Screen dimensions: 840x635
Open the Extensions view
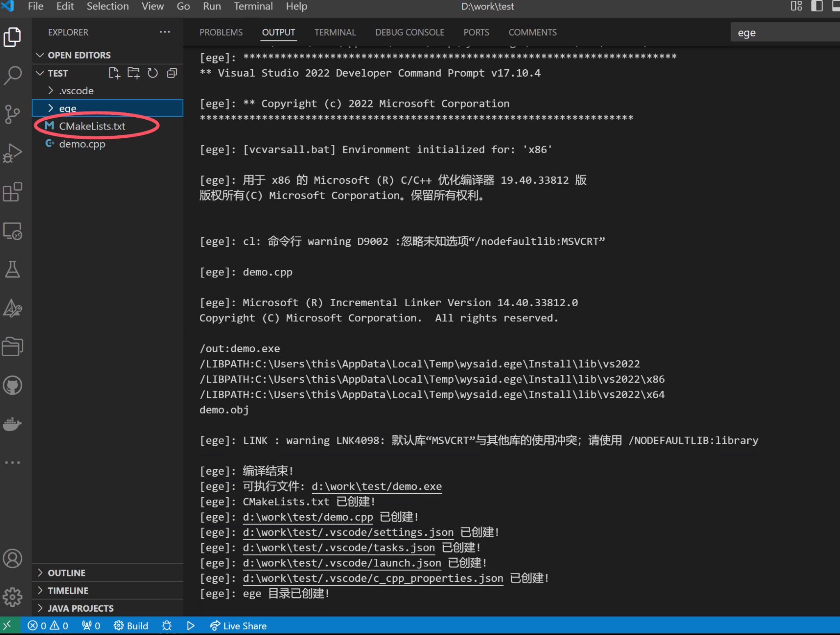[13, 192]
